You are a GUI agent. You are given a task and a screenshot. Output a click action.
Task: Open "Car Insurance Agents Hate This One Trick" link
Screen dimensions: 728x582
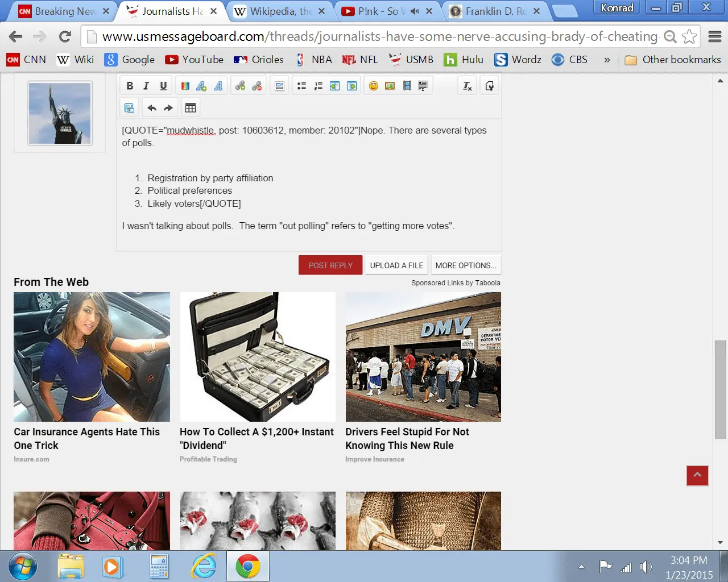click(87, 439)
